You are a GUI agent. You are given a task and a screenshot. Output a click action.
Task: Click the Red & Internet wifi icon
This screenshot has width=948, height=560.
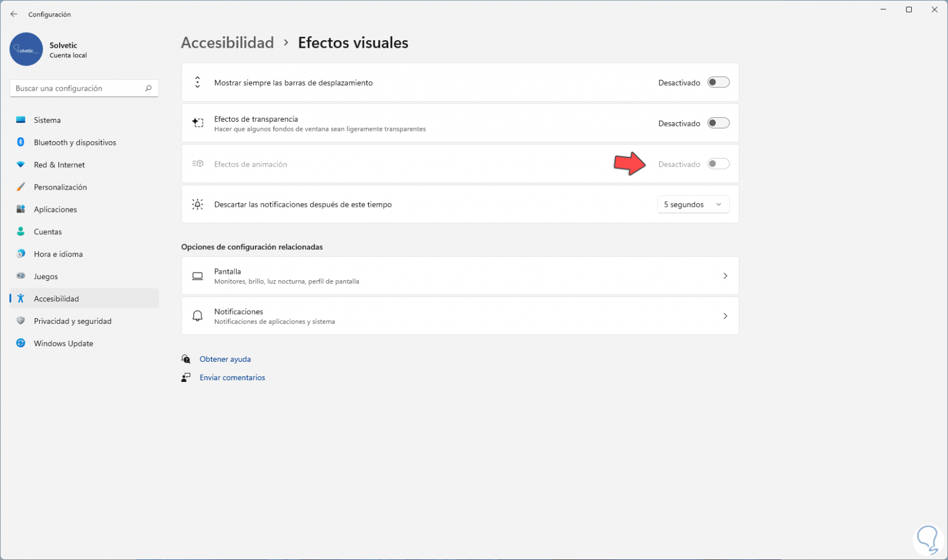tap(21, 165)
